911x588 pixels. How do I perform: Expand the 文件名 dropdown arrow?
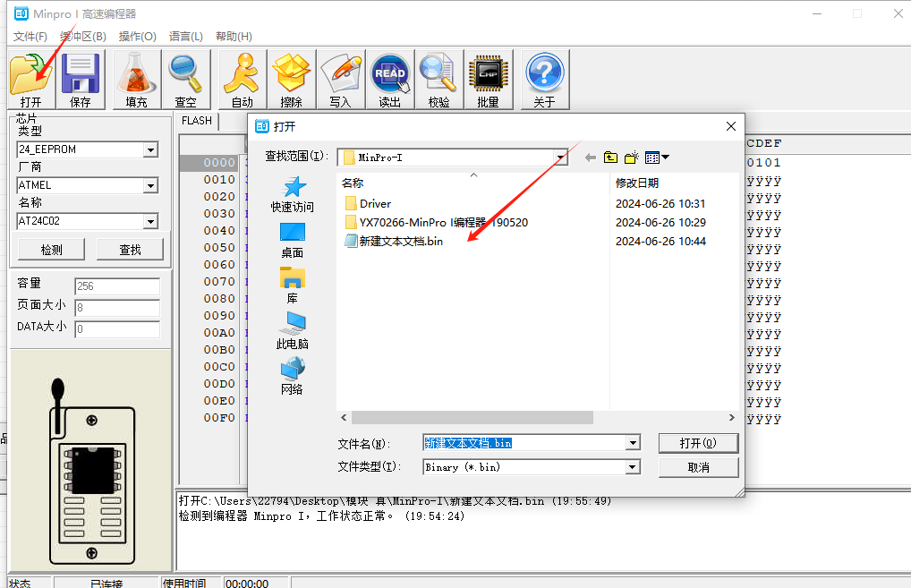click(x=633, y=443)
